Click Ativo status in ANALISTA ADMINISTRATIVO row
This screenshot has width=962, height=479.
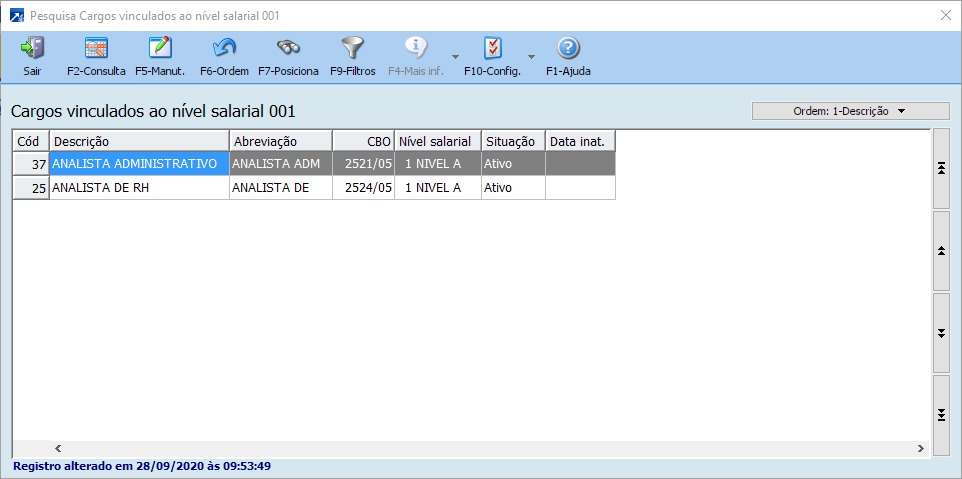click(514, 164)
